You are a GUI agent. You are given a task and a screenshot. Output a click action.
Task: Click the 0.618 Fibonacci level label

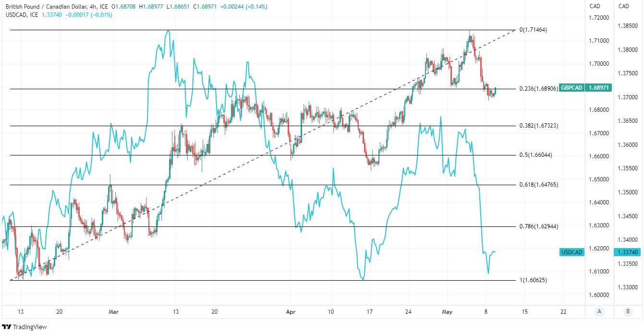click(x=538, y=185)
